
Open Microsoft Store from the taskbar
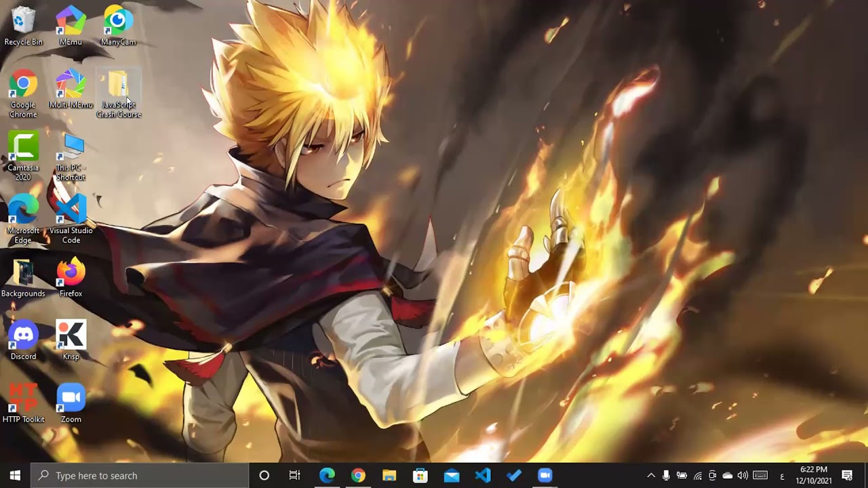420,475
